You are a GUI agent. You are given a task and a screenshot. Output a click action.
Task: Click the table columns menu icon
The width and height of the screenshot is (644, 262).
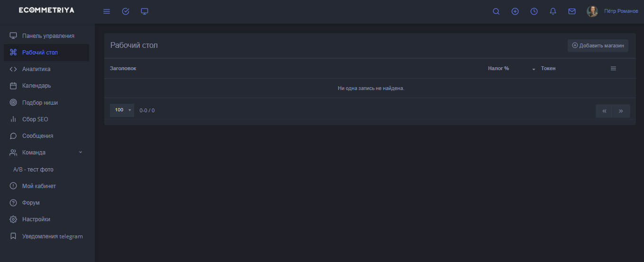point(613,69)
